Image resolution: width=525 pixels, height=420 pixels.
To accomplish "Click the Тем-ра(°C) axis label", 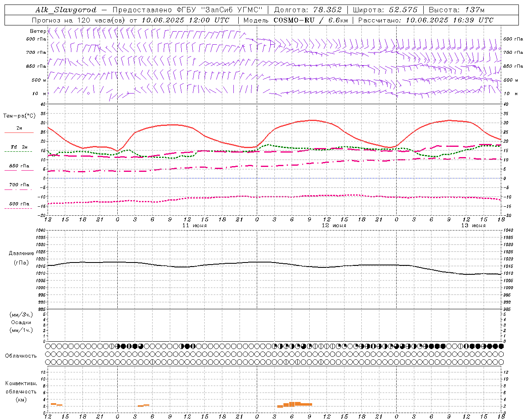I will (x=19, y=116).
